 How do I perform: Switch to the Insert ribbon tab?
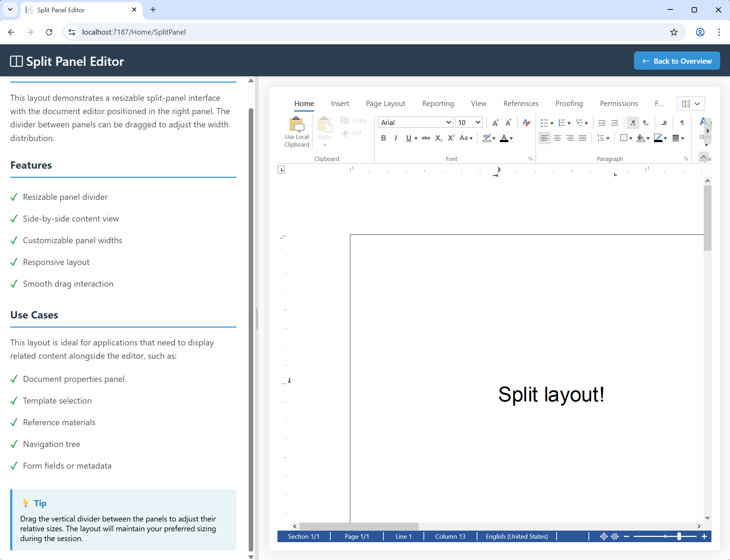point(340,103)
